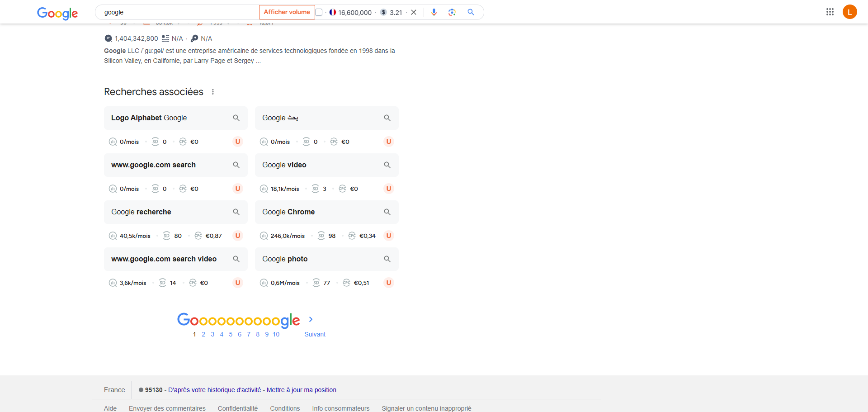The height and width of the screenshot is (412, 868).
Task: Go to results page 3
Action: pos(212,334)
